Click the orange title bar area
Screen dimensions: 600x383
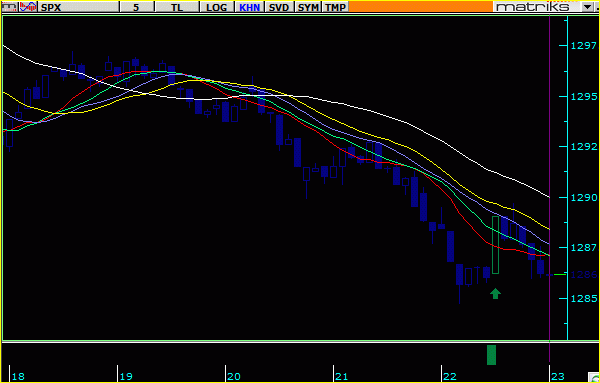421,7
